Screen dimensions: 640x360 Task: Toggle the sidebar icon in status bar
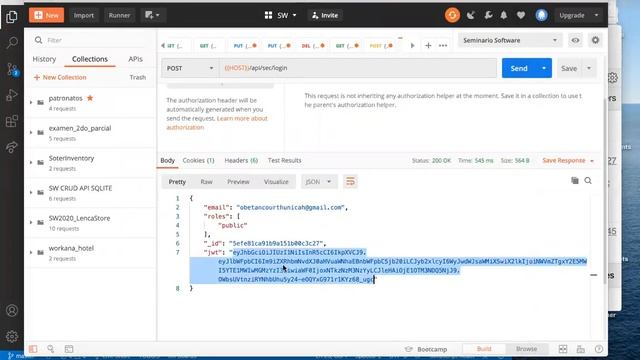click(33, 349)
